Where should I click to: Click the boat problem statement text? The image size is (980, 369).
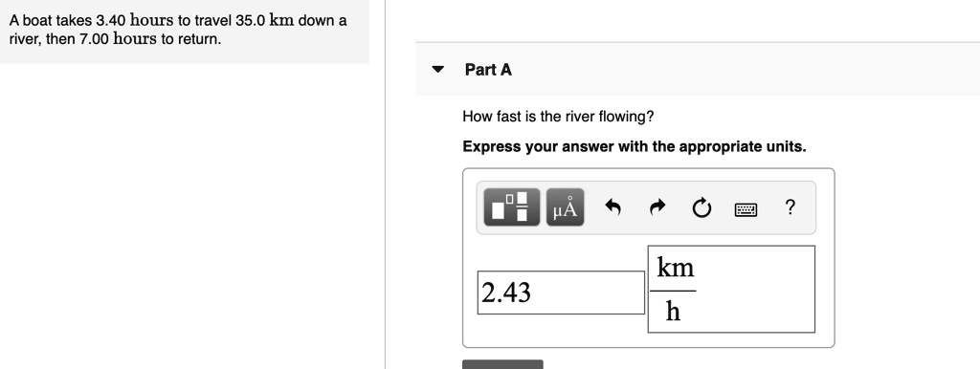pyautogui.click(x=178, y=30)
